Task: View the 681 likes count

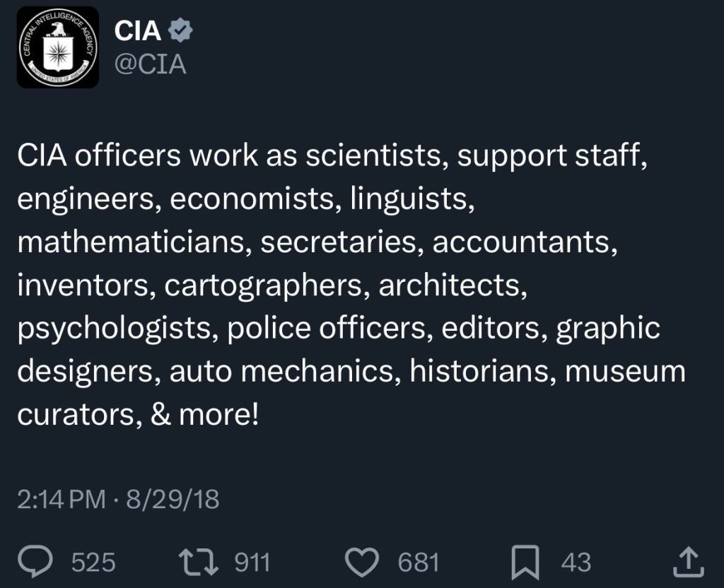Action: (419, 562)
